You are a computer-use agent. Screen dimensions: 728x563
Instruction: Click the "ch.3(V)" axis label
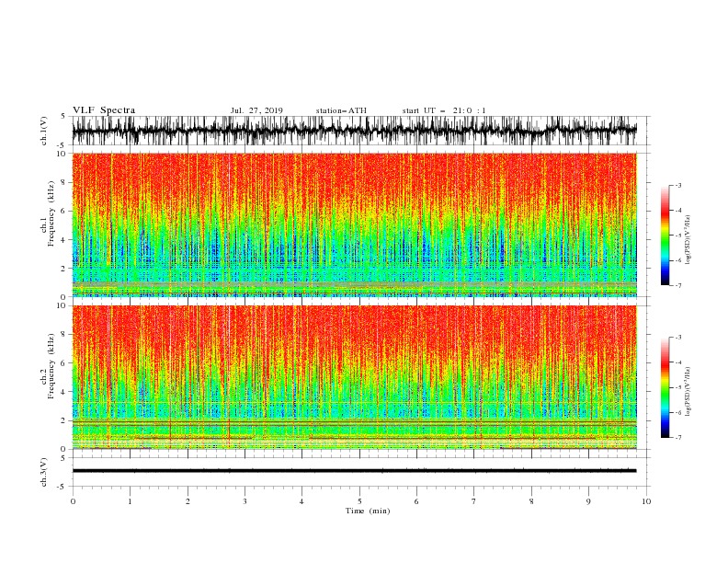click(x=44, y=472)
